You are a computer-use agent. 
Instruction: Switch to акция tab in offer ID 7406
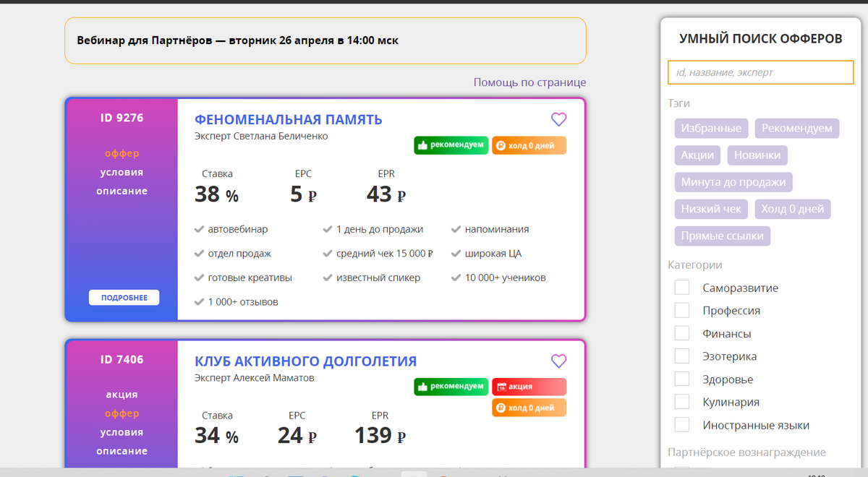pyautogui.click(x=122, y=395)
